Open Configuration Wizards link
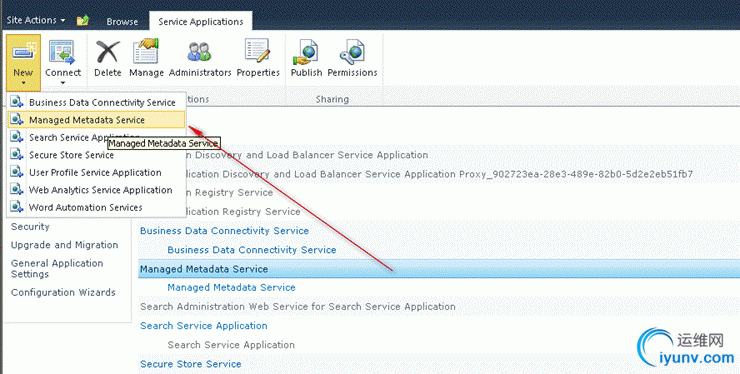740x374 pixels. click(63, 292)
